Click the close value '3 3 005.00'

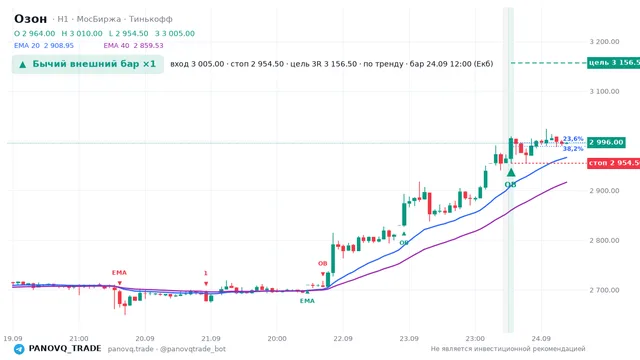click(x=175, y=33)
